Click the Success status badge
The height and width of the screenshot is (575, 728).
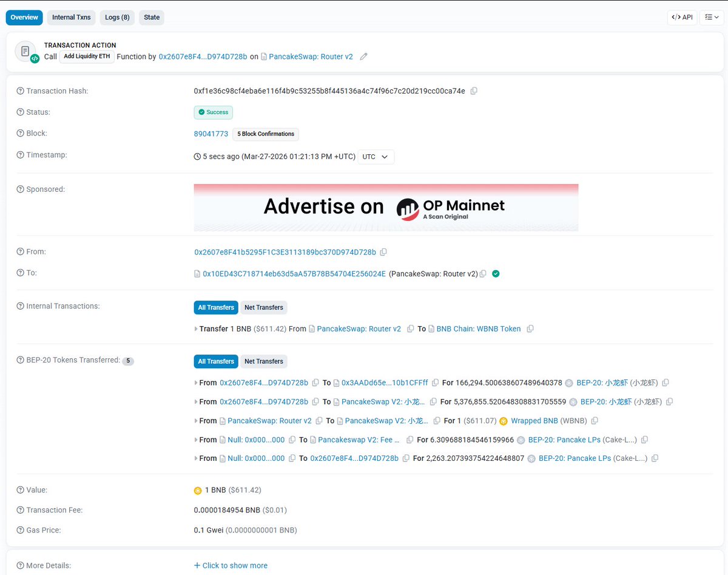[x=214, y=112]
